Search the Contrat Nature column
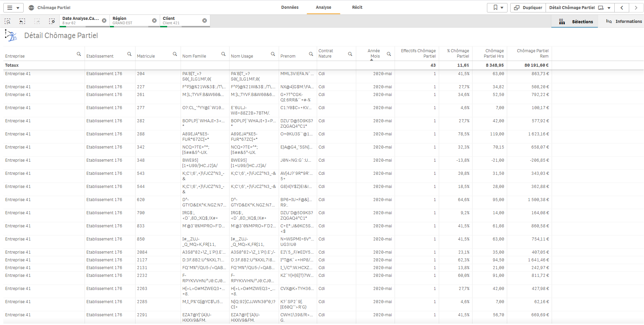This screenshot has height=325, width=644. (x=350, y=54)
